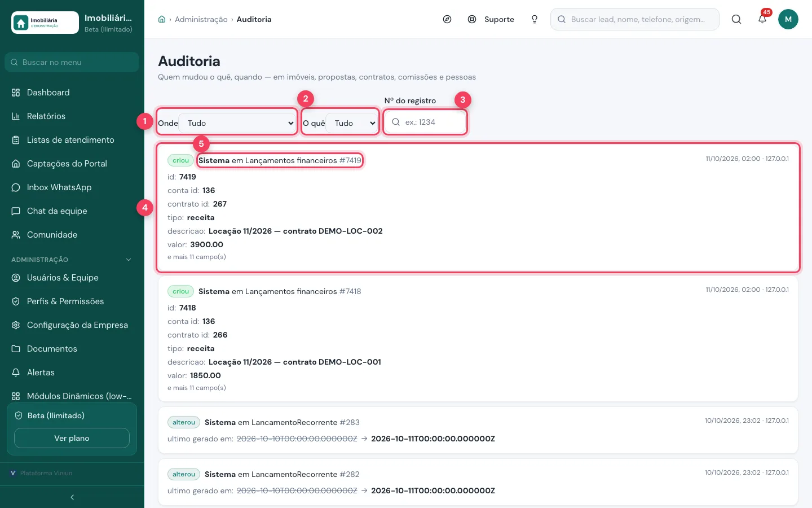
Task: Click 'e mais 11 campo(s)' on record #7418
Action: [x=197, y=388]
